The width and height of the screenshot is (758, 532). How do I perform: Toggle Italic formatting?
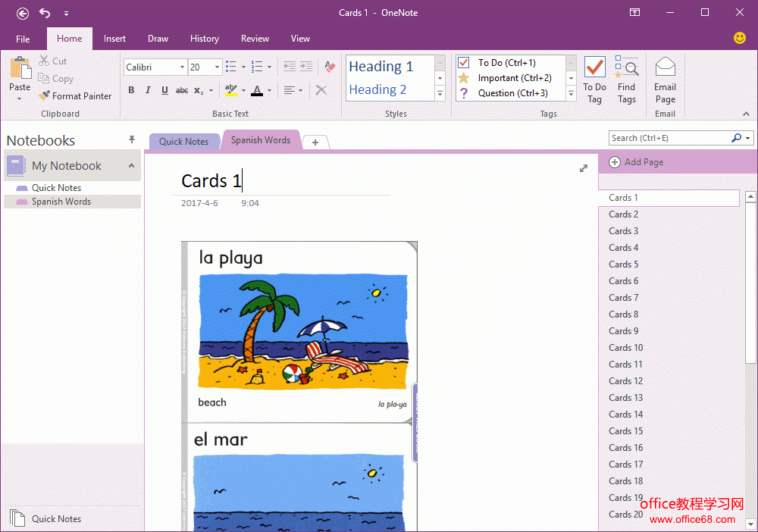click(148, 90)
